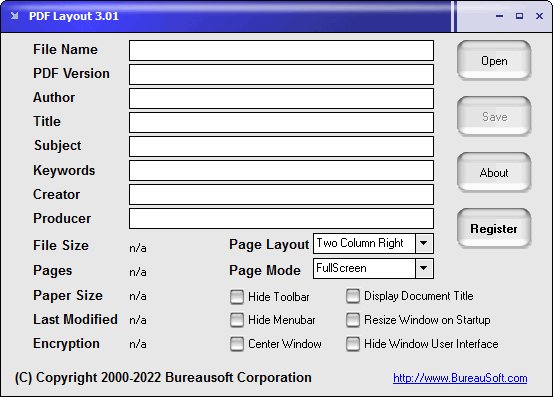Click the PDF Layout 3.01 title text
Image resolution: width=553 pixels, height=397 pixels.
tap(74, 16)
